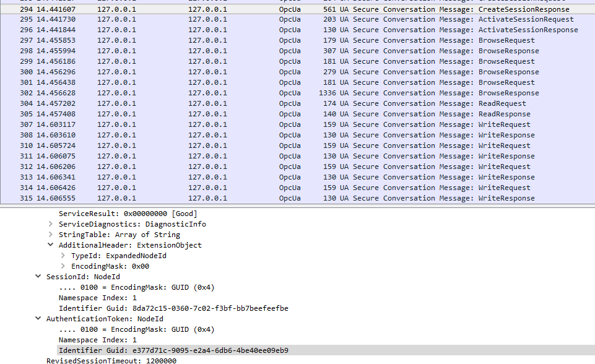
Task: Collapse the AuthenticationToken NodeId subtree
Action: pos(38,318)
